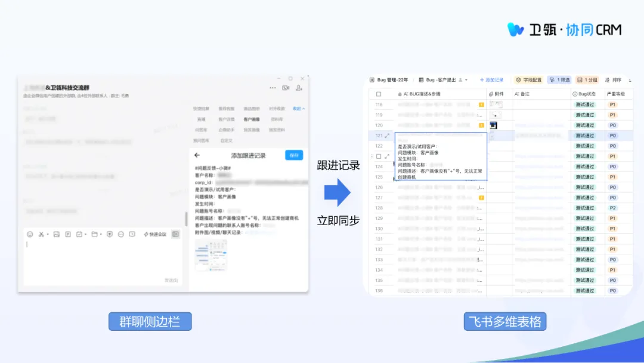Viewport: 644px width, 363px height.
Task: Tick the row checkbox below row 122
Action: coord(378,156)
